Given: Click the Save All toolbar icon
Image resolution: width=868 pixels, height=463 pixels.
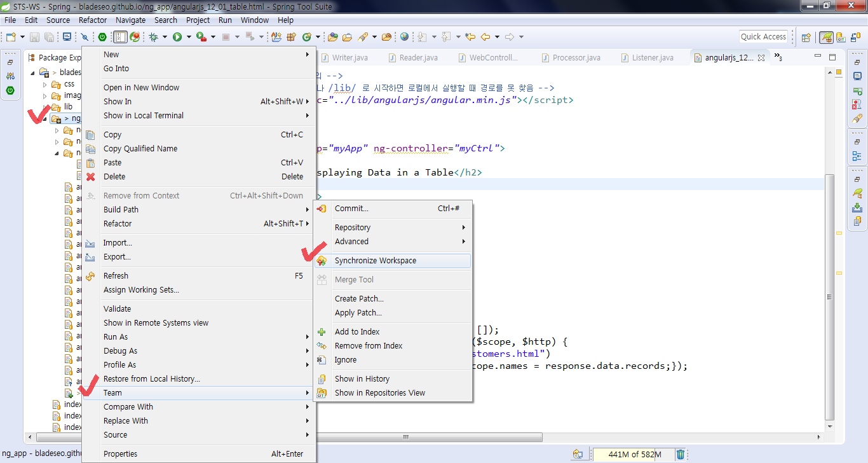Looking at the screenshot, I should pyautogui.click(x=50, y=36).
